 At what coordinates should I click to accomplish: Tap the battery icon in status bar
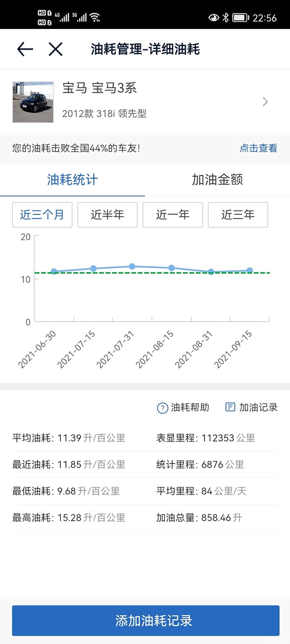(x=240, y=17)
